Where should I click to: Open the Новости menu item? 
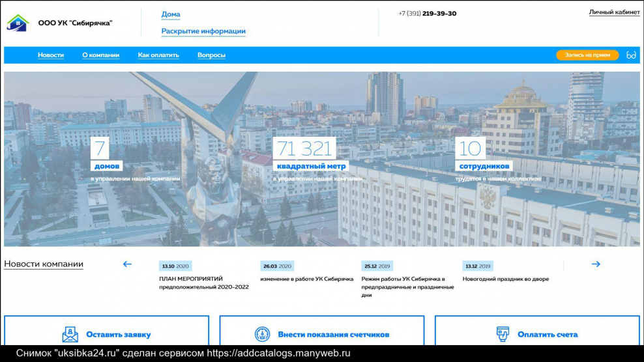coord(51,55)
